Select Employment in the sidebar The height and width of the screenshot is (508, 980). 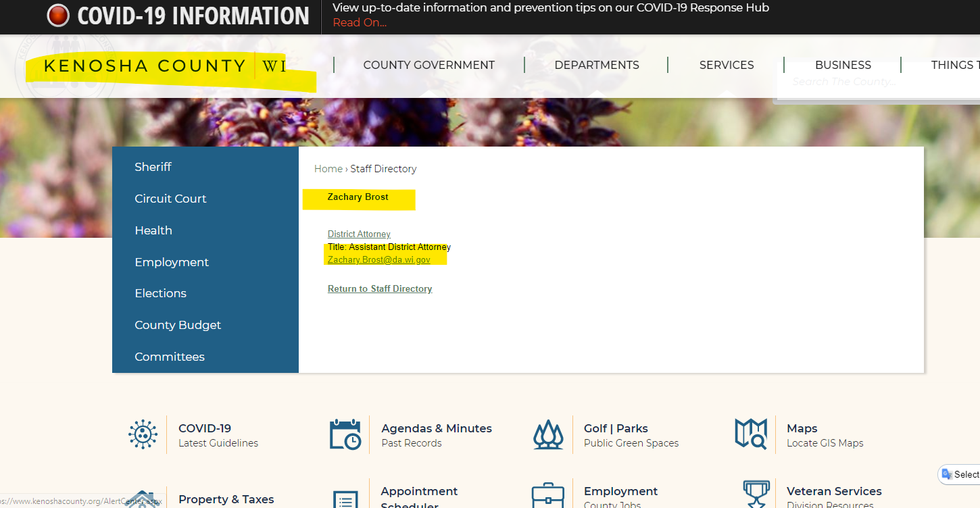pyautogui.click(x=172, y=262)
